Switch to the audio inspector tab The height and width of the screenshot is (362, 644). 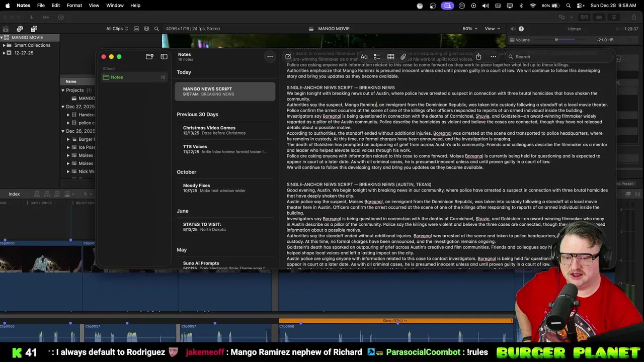pyautogui.click(x=512, y=29)
